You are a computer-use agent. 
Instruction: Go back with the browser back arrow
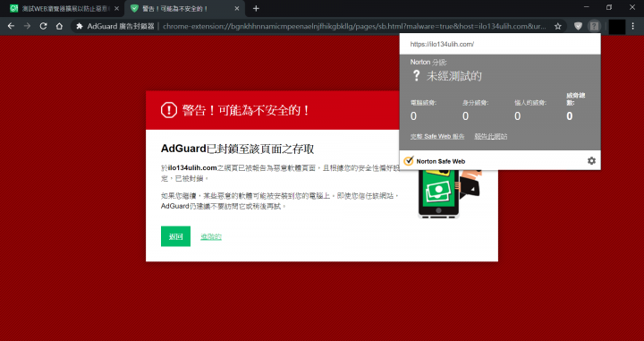(x=11, y=26)
